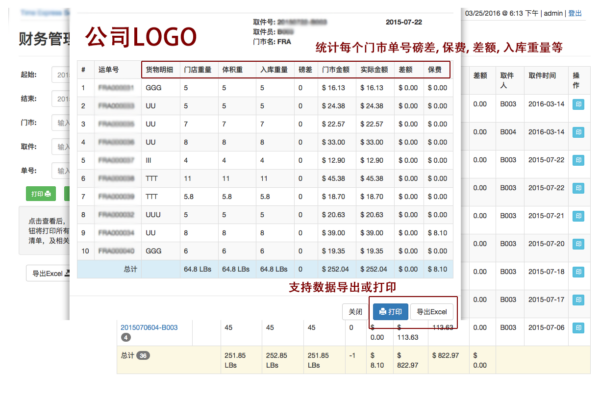The height and width of the screenshot is (401, 600).
Task: Click the 关闭 close button
Action: [355, 312]
